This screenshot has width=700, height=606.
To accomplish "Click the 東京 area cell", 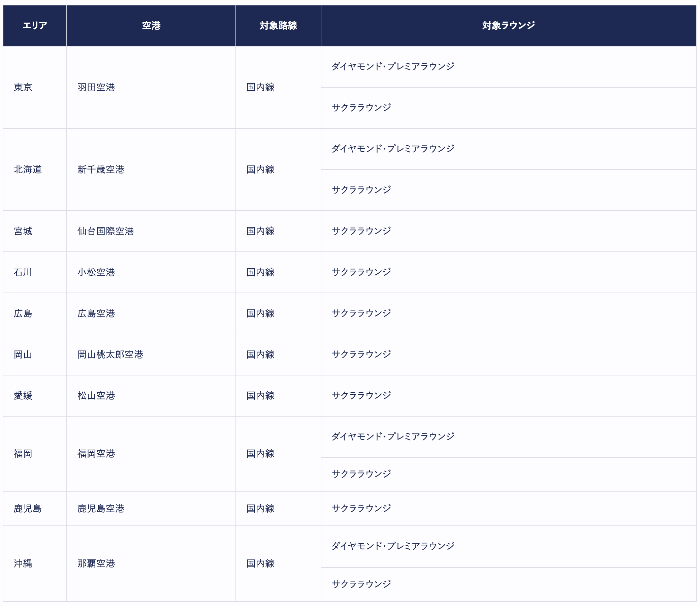I will [23, 87].
